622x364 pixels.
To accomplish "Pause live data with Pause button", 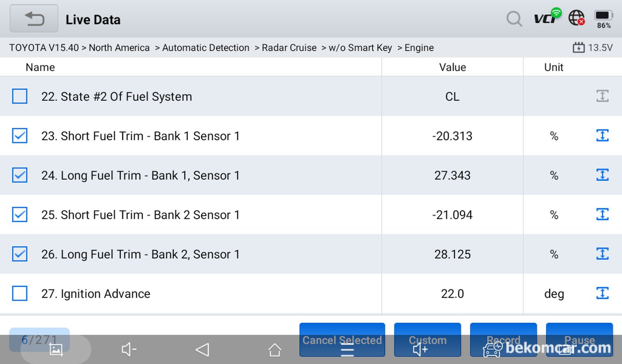I will (x=579, y=340).
